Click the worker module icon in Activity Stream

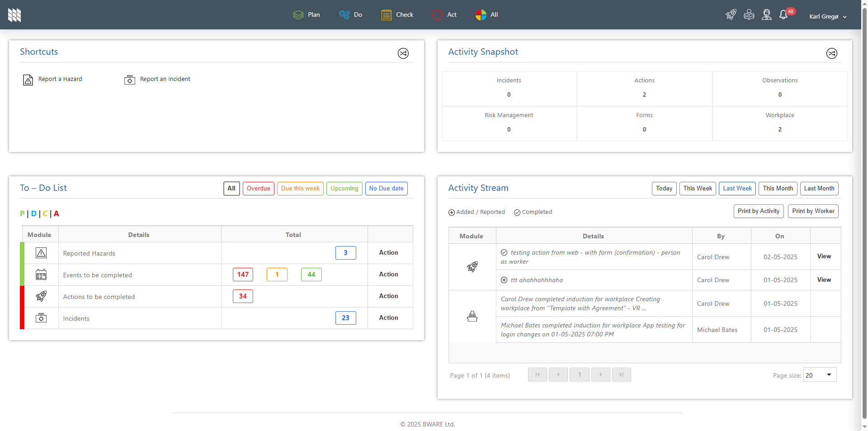click(x=472, y=316)
